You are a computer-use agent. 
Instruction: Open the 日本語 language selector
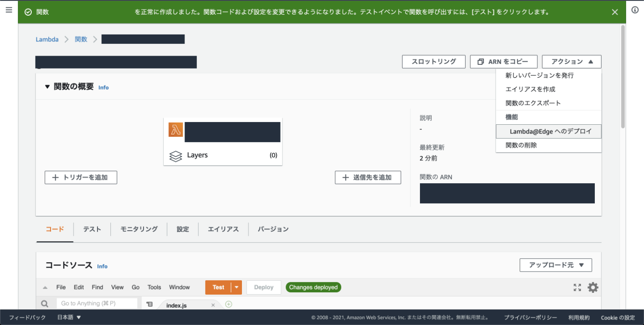(69, 318)
